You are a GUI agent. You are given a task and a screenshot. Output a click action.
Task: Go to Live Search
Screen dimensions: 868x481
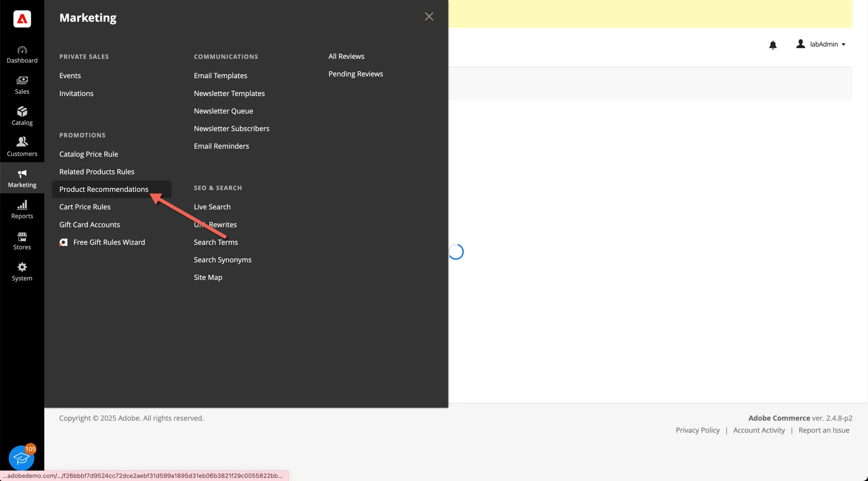(212, 207)
